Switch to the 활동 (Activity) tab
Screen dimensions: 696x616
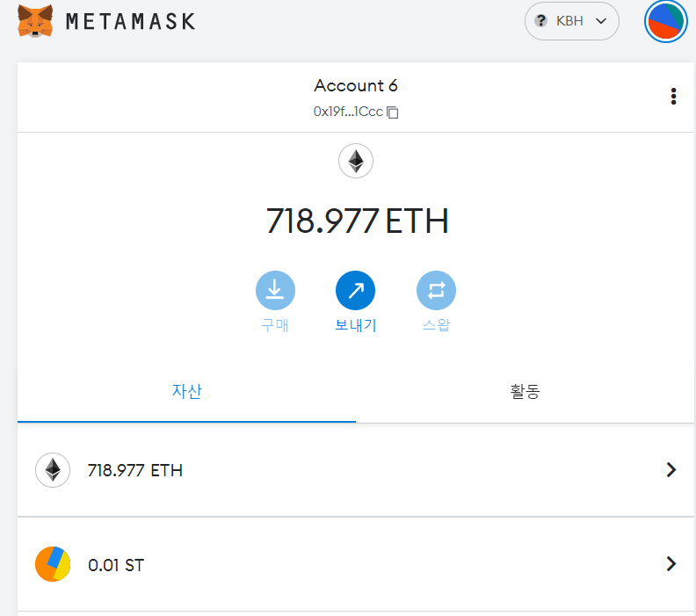(x=525, y=391)
